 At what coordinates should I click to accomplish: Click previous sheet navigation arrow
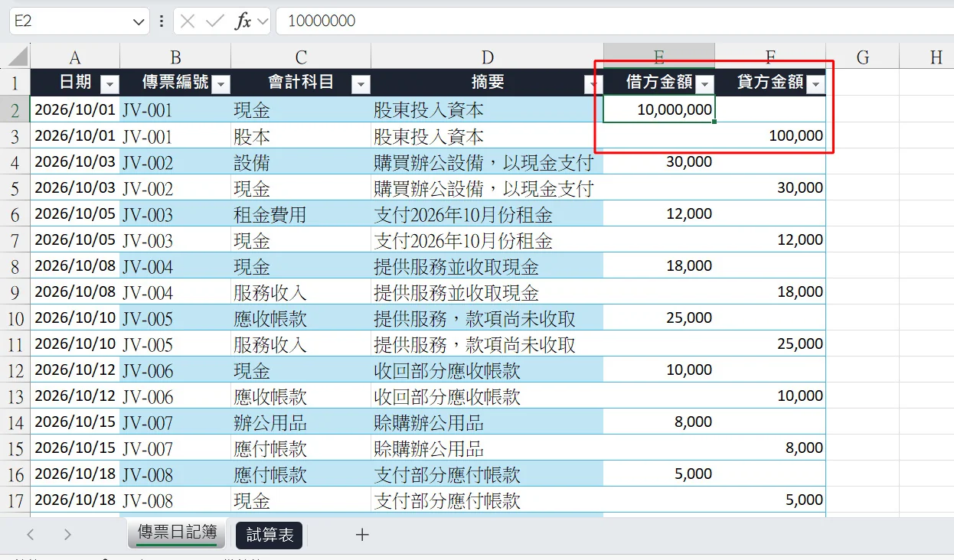coord(31,535)
